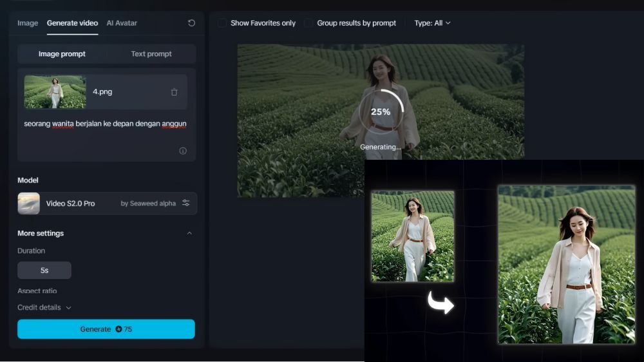
Task: Click the 25% generating progress circle
Action: pyautogui.click(x=381, y=112)
